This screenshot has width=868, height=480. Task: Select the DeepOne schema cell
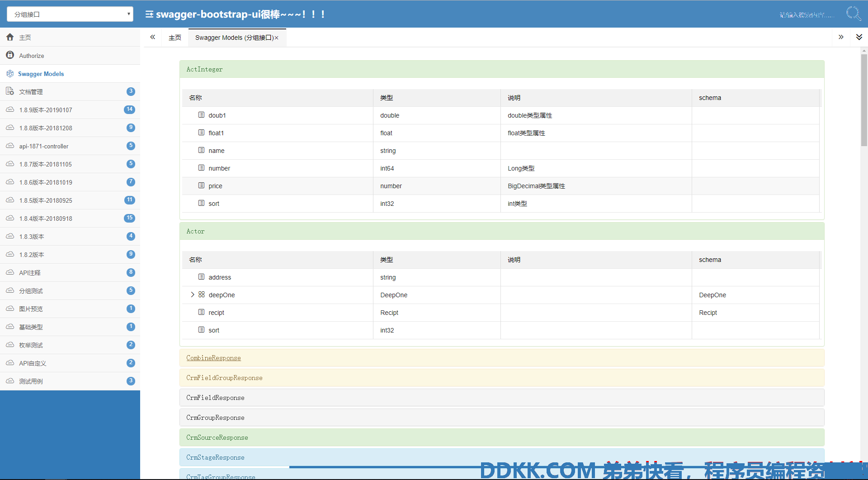pos(755,295)
